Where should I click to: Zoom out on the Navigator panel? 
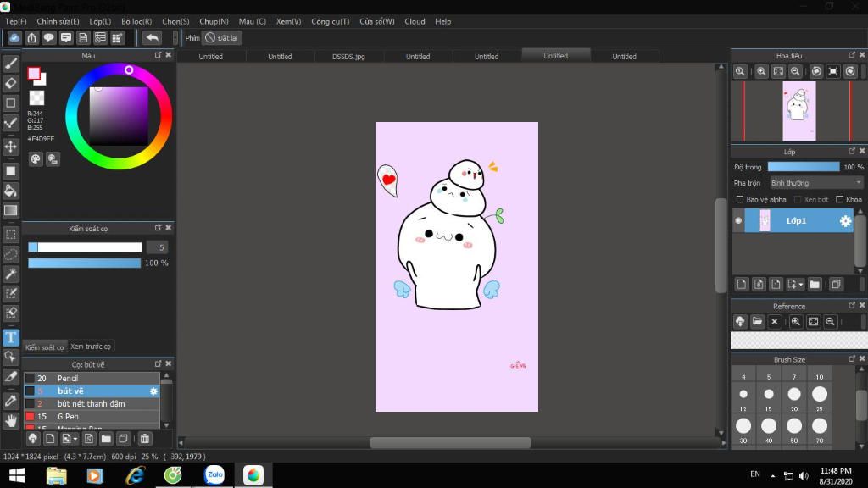pyautogui.click(x=795, y=71)
